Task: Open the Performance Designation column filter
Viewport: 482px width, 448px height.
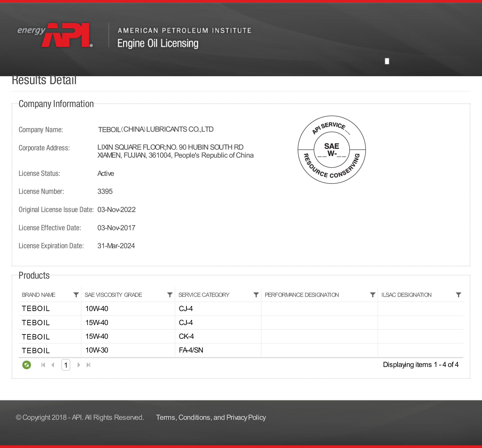Action: (373, 295)
